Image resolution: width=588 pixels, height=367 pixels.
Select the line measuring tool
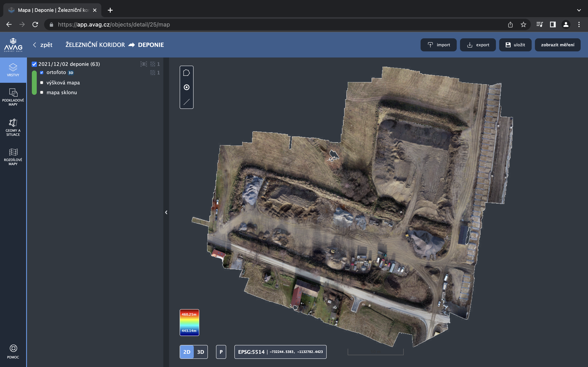click(186, 102)
